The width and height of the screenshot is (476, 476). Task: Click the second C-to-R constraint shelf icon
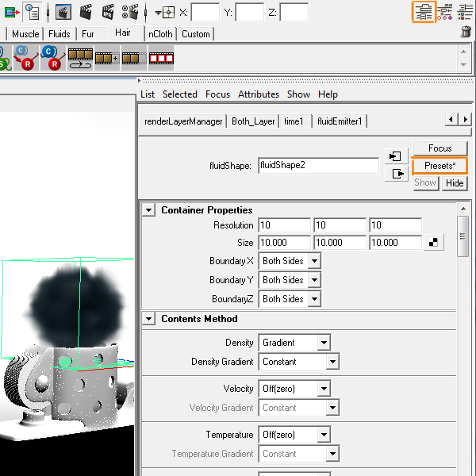[x=53, y=58]
